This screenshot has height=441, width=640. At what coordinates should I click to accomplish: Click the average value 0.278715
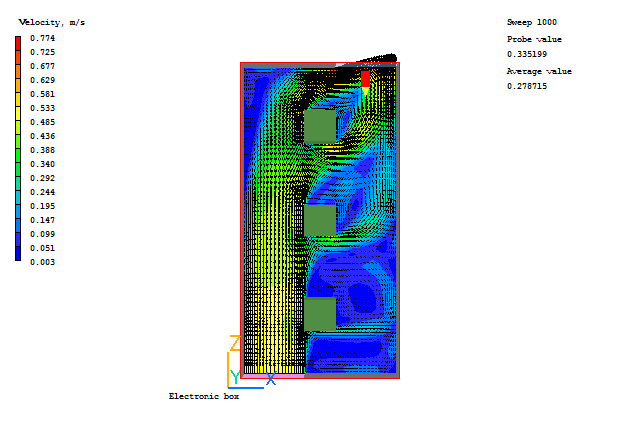pos(527,86)
